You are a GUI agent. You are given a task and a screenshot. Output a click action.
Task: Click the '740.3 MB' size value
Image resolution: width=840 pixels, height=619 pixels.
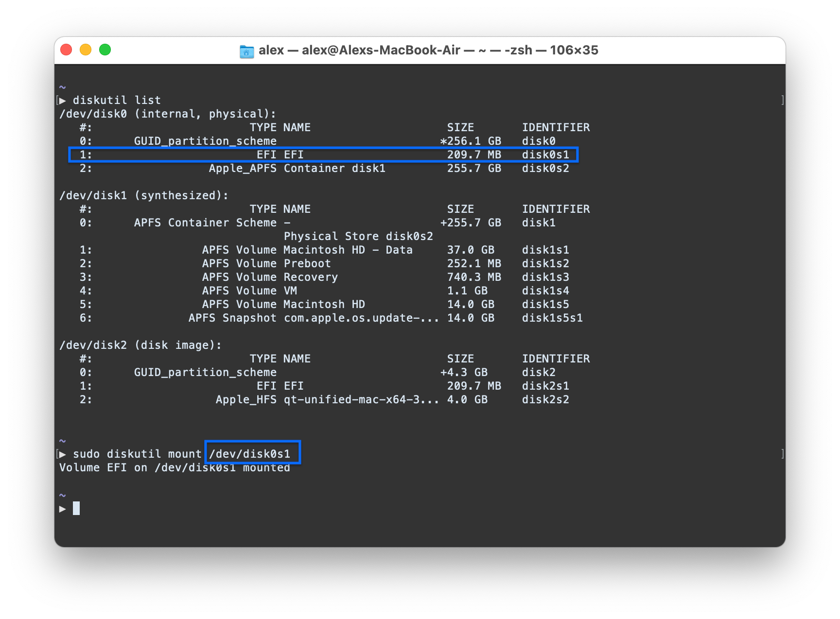tap(474, 277)
